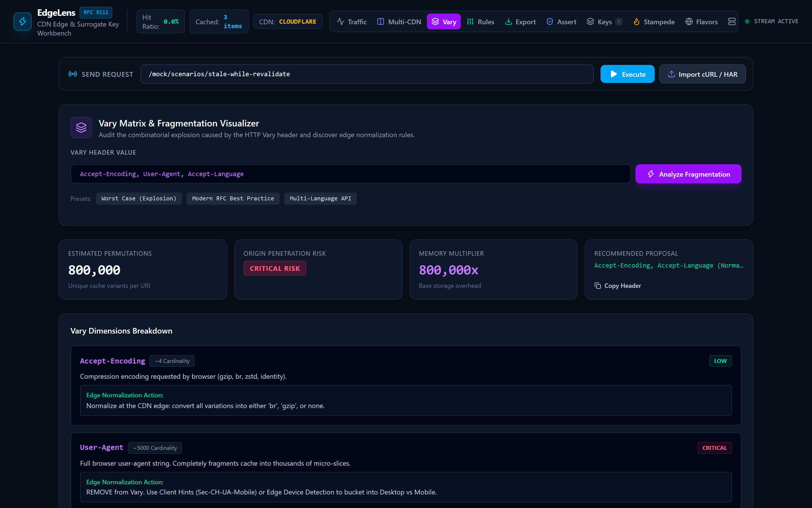Go to the Export tab

point(520,21)
